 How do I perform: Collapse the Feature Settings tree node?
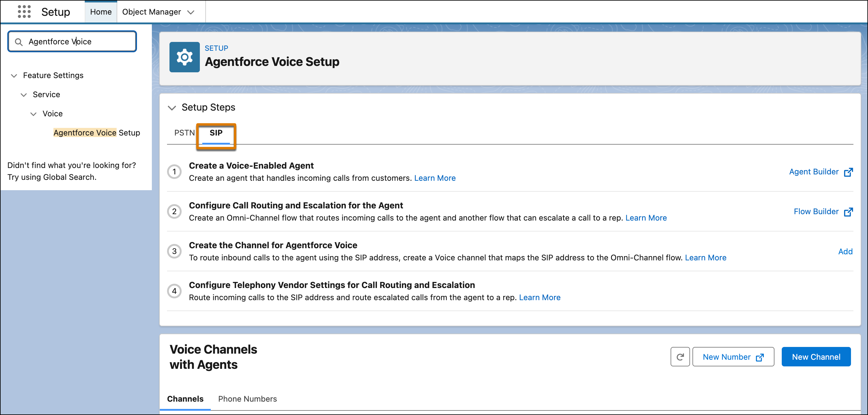(x=14, y=76)
